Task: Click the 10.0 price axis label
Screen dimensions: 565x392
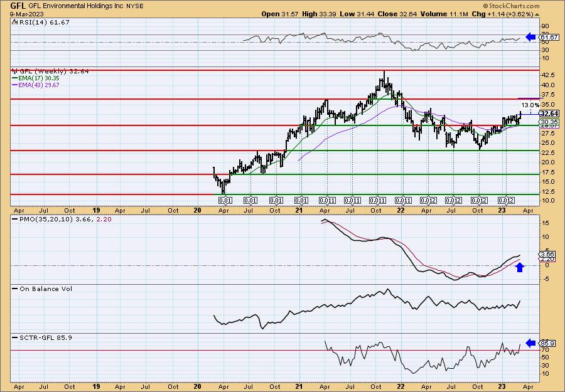Action: click(x=547, y=201)
